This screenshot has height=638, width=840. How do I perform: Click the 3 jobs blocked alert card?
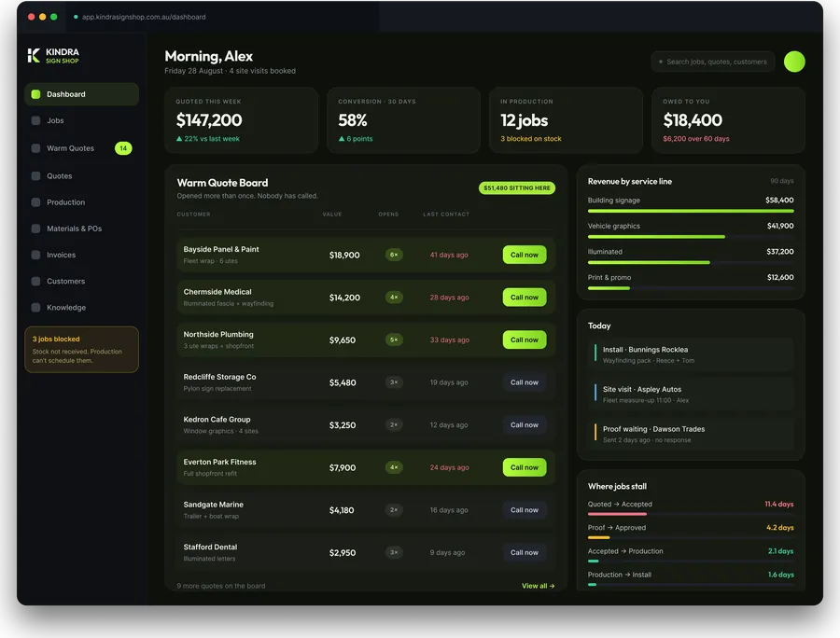tap(81, 350)
